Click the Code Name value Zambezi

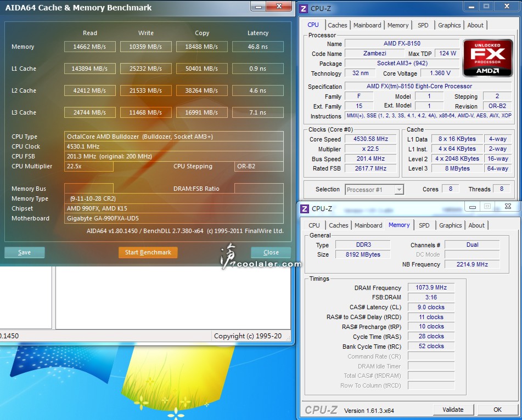click(374, 54)
